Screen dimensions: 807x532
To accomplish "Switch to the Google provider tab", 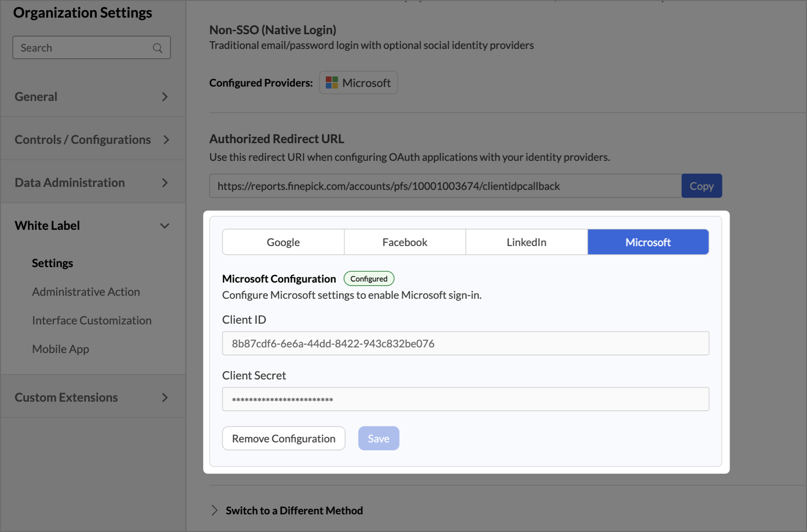I will [283, 242].
